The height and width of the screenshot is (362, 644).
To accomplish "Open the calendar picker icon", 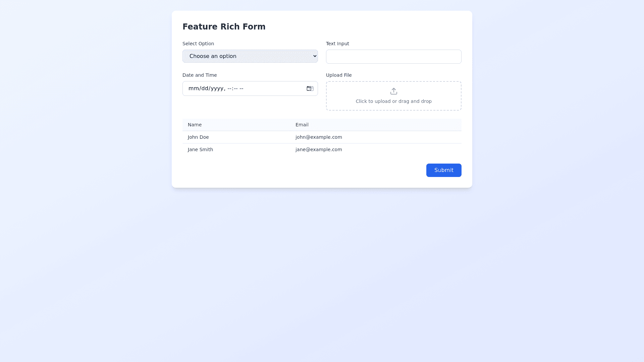I will tap(310, 88).
